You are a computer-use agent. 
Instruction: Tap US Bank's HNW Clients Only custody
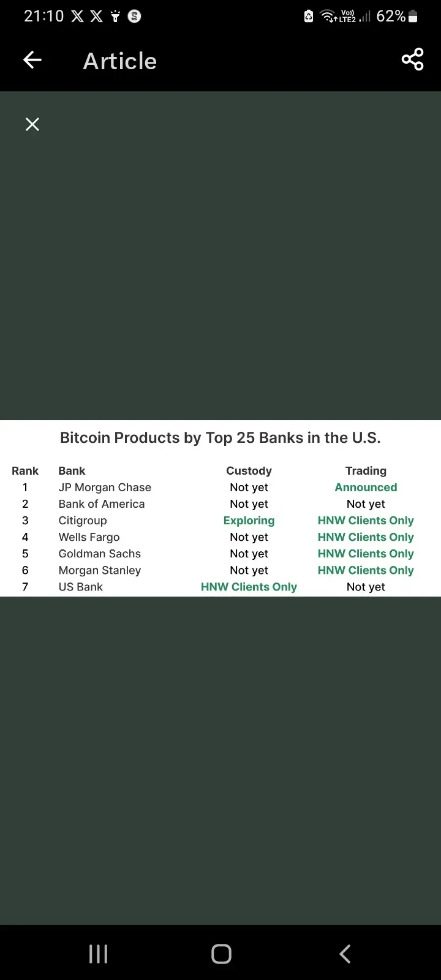point(249,587)
